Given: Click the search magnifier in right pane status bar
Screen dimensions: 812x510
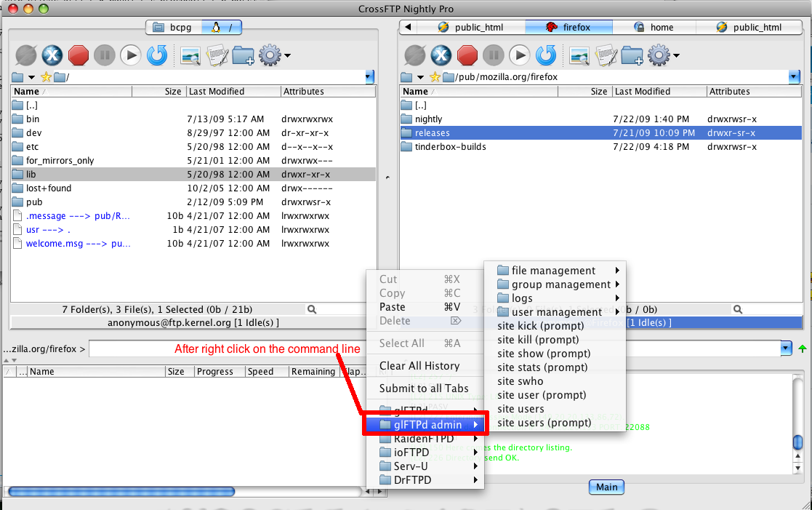Looking at the screenshot, I should 738,309.
